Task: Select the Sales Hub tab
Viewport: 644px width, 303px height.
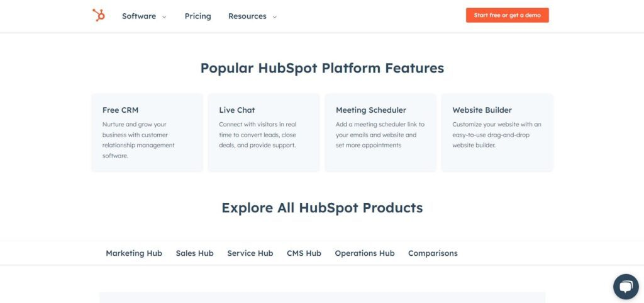Action: [x=194, y=253]
